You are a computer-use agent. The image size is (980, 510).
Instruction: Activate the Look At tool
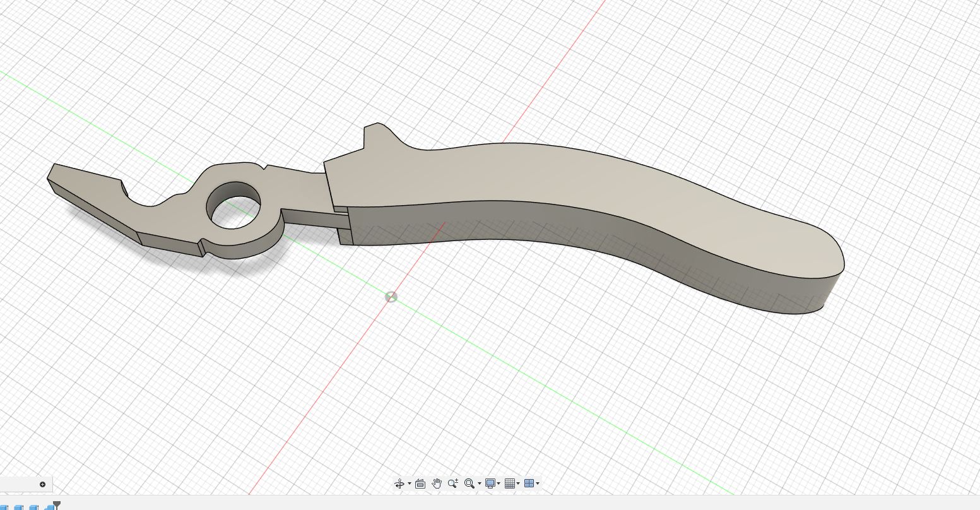(x=420, y=483)
